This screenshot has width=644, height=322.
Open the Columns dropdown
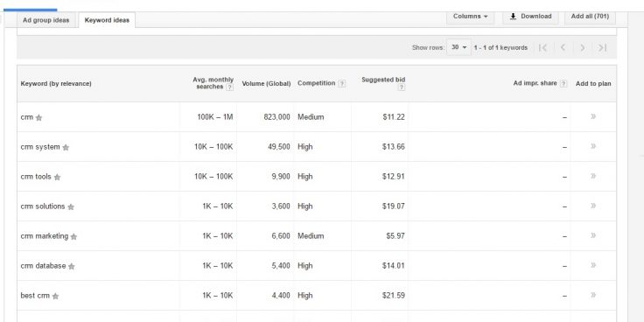pos(470,17)
